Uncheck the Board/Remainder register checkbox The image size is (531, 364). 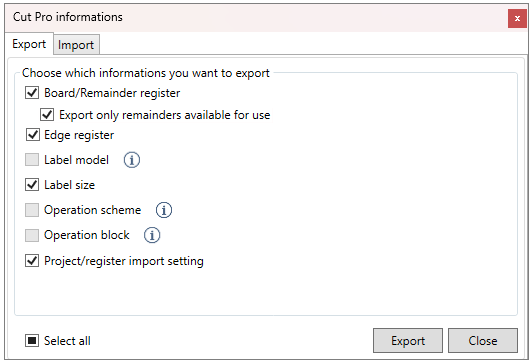(32, 92)
